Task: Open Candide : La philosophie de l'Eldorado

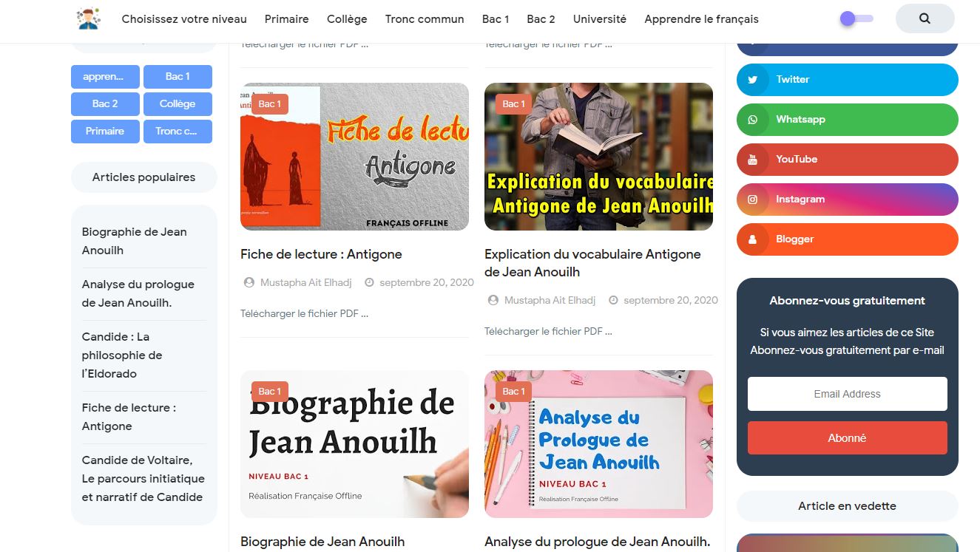Action: click(x=122, y=355)
